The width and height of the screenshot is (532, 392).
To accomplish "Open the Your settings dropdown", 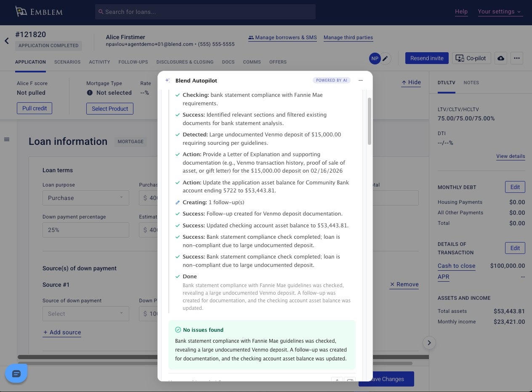I will point(500,12).
